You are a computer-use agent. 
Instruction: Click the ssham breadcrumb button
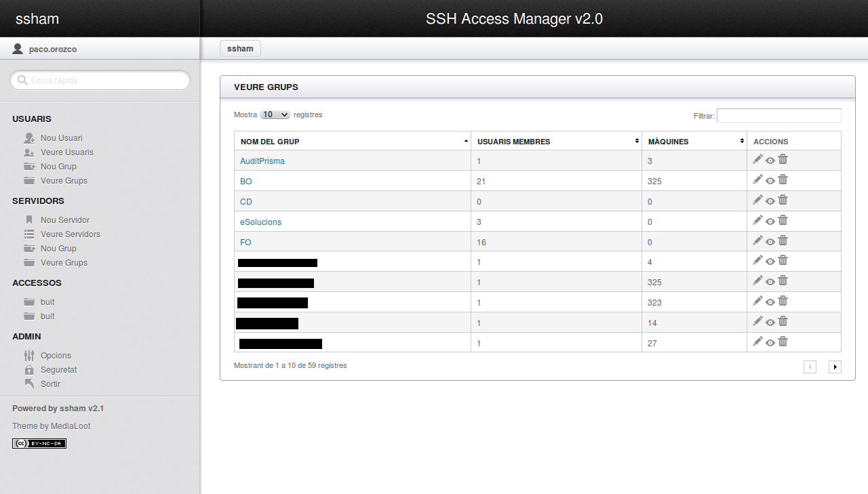click(x=240, y=48)
